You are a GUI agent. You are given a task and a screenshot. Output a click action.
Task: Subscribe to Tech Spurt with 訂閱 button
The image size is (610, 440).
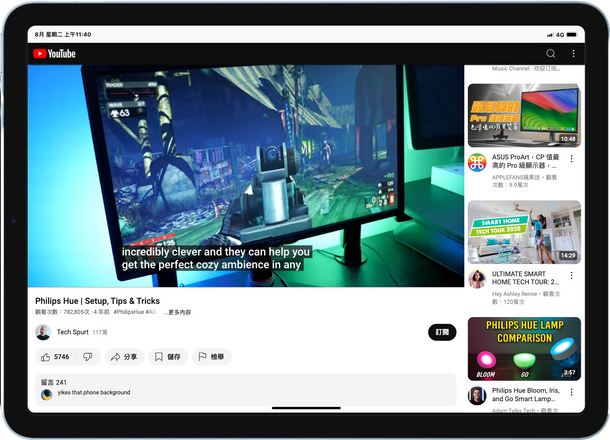pyautogui.click(x=442, y=332)
